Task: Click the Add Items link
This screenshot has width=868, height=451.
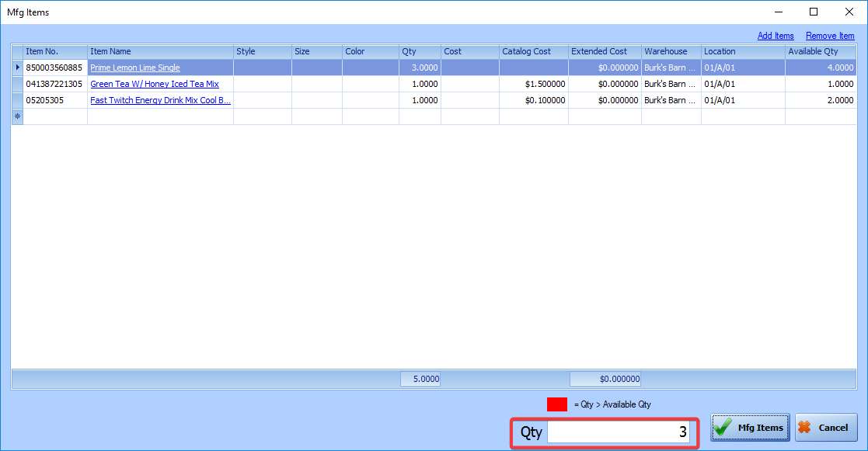Action: [x=775, y=36]
